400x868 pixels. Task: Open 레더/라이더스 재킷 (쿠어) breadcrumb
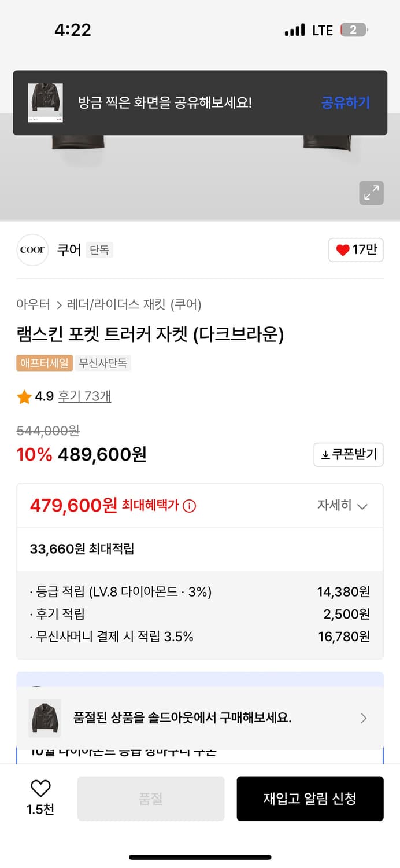click(x=134, y=304)
